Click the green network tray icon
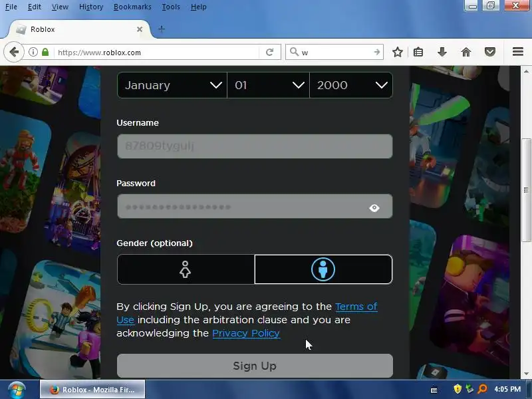 click(470, 389)
